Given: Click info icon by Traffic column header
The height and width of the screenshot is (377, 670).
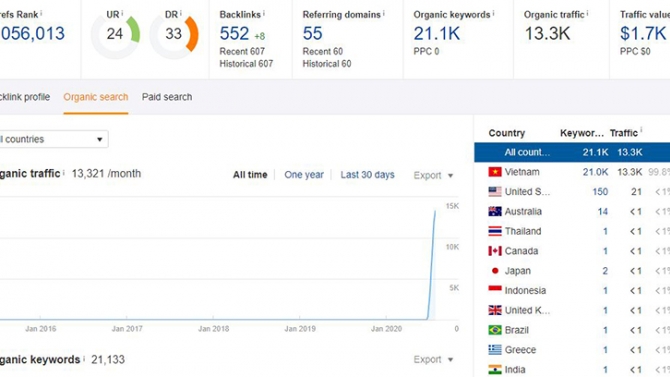Looking at the screenshot, I should pos(641,131).
